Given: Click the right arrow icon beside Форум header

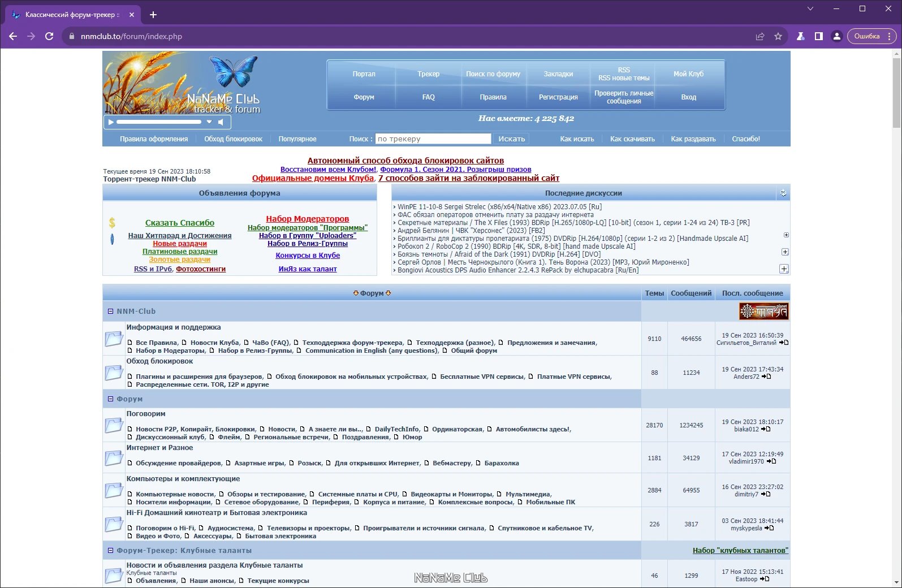Looking at the screenshot, I should point(389,293).
